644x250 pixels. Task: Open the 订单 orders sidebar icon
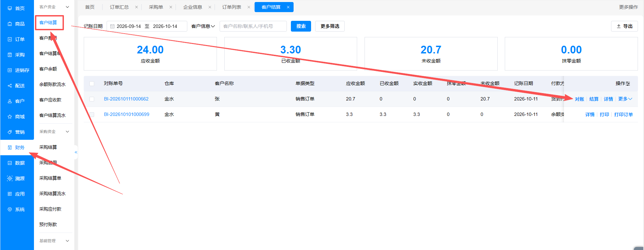[x=10, y=39]
